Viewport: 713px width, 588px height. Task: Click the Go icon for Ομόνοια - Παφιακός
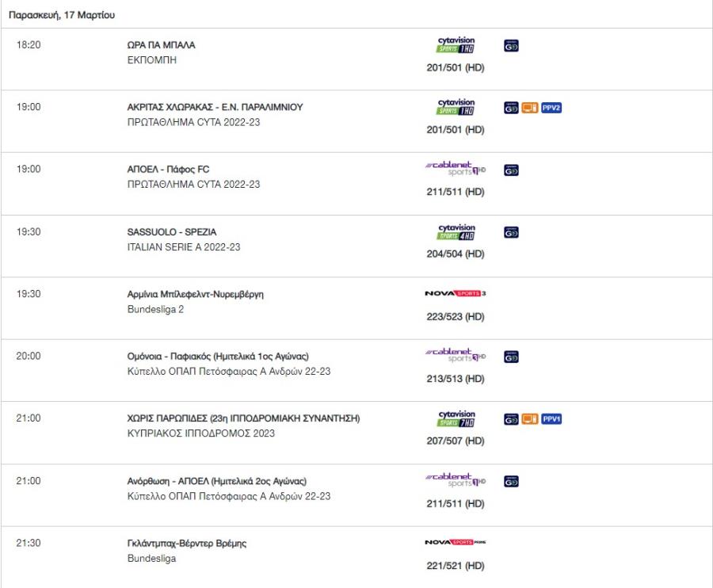point(511,357)
